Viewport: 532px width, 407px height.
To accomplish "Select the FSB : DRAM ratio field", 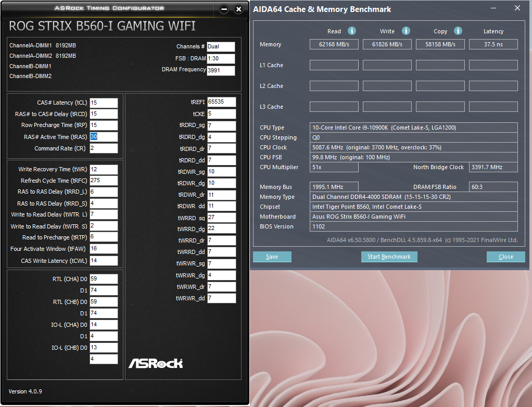I will (x=221, y=59).
